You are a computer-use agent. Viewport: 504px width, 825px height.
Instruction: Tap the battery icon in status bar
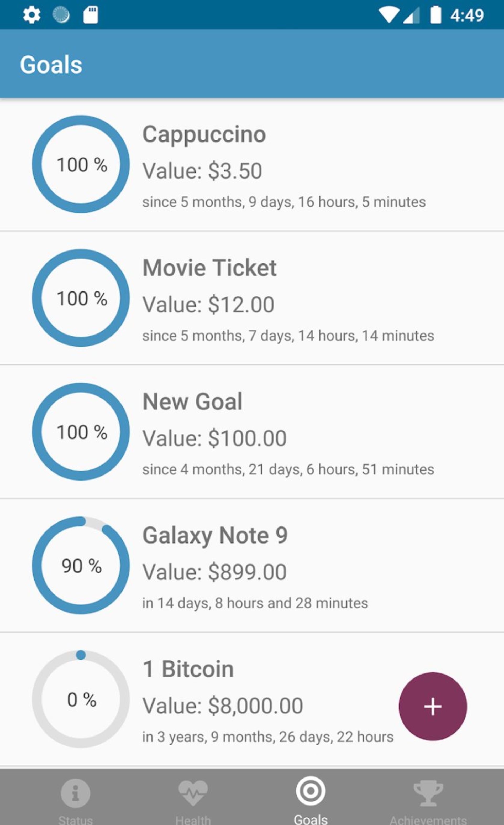click(435, 15)
